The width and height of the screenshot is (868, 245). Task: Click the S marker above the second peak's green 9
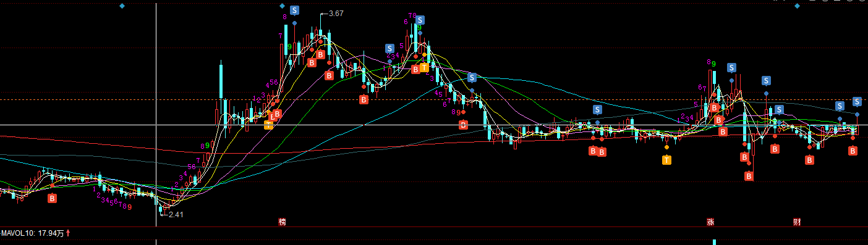[420, 20]
